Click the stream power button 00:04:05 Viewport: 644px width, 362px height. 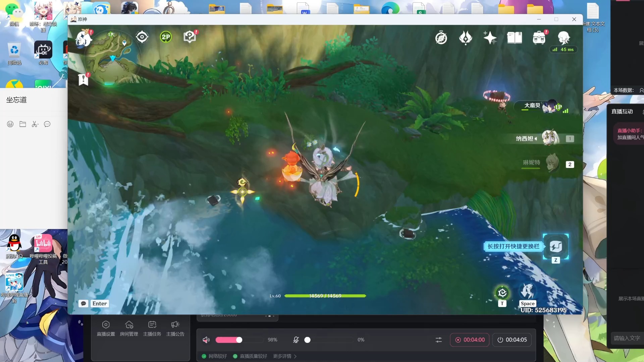512,340
